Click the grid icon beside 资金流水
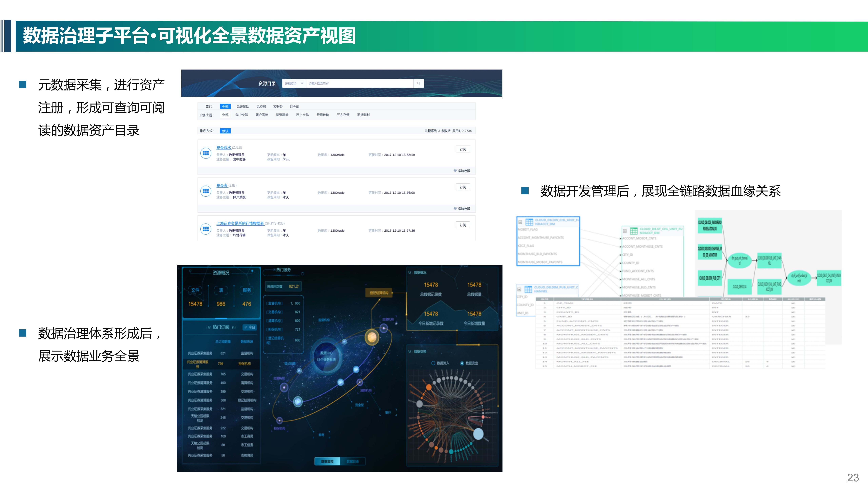Image resolution: width=868 pixels, height=488 pixels. [x=205, y=153]
